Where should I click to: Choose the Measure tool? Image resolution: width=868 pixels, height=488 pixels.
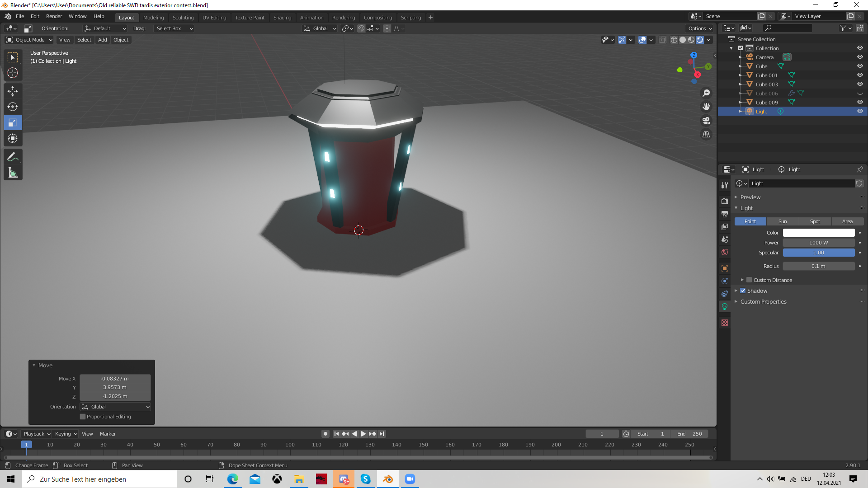click(x=13, y=173)
